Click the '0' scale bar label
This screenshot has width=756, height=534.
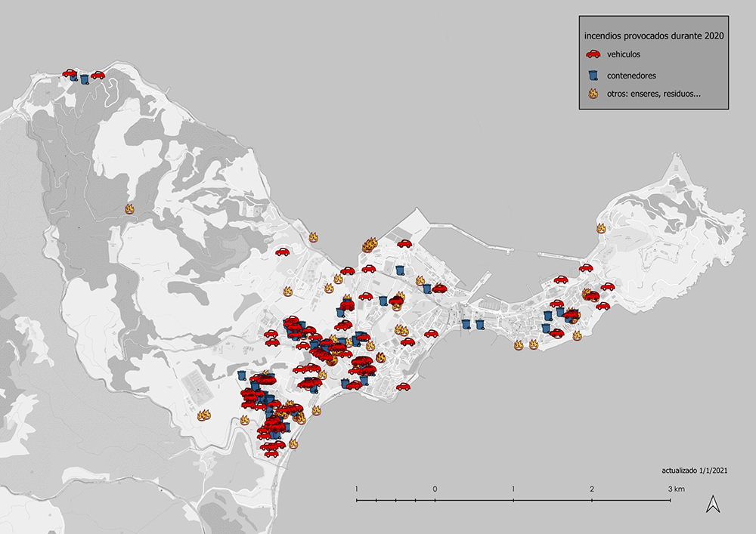pos(435,489)
